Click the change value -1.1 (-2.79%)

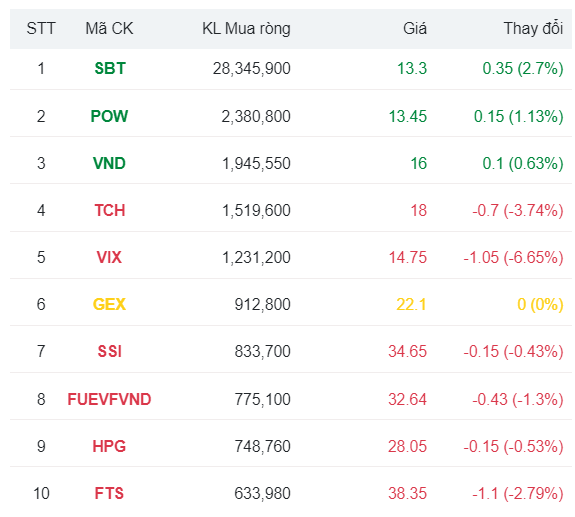pyautogui.click(x=518, y=493)
